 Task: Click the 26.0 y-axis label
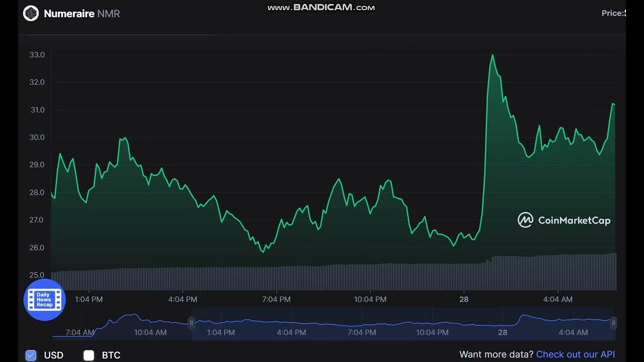pyautogui.click(x=37, y=248)
